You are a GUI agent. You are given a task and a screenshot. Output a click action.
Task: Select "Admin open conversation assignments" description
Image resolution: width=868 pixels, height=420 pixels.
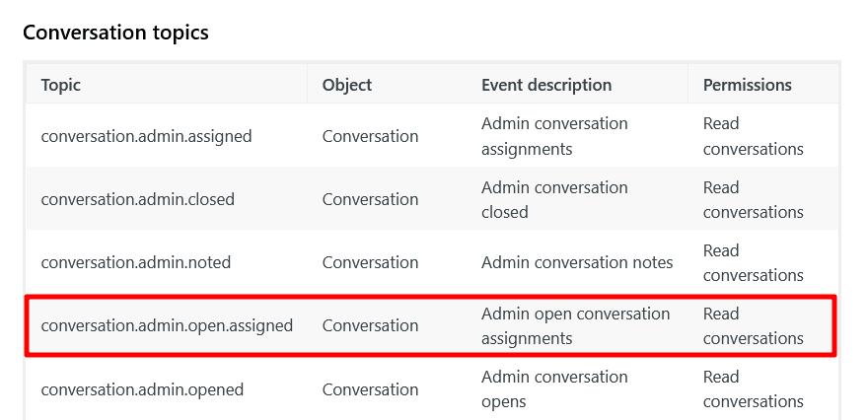[x=575, y=325]
